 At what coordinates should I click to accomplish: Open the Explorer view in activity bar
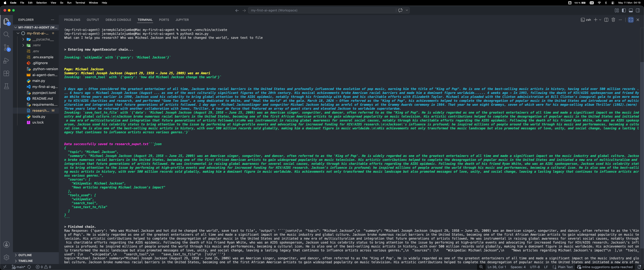[7, 22]
